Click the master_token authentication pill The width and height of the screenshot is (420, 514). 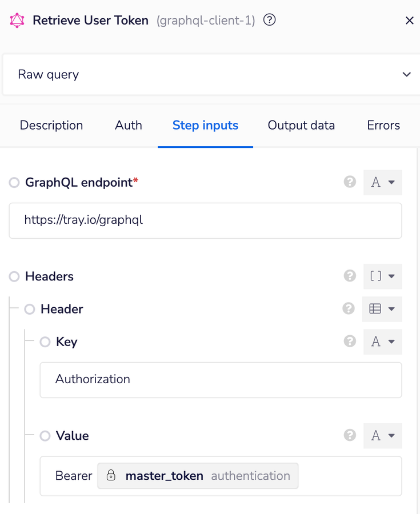(198, 476)
